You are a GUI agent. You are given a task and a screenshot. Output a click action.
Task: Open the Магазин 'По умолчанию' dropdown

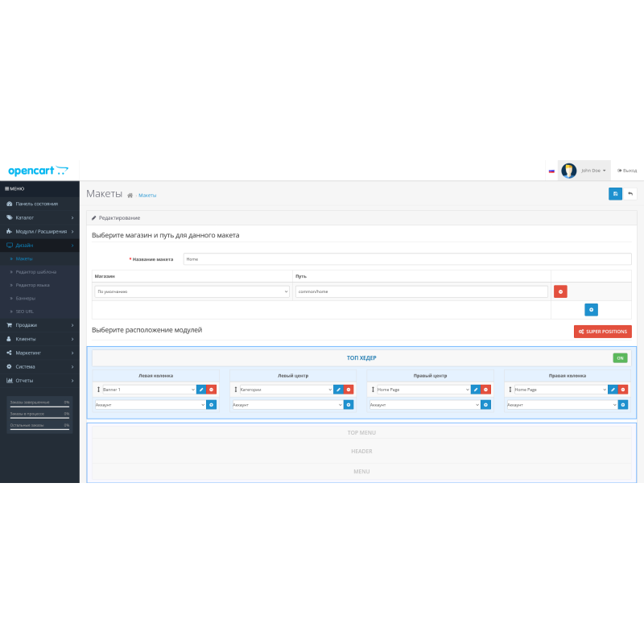pos(192,291)
